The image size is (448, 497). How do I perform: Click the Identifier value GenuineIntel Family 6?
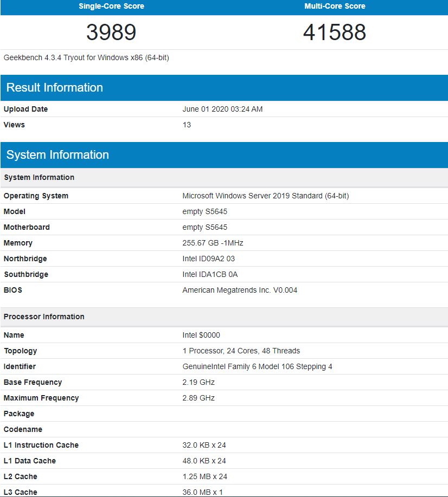tap(257, 367)
